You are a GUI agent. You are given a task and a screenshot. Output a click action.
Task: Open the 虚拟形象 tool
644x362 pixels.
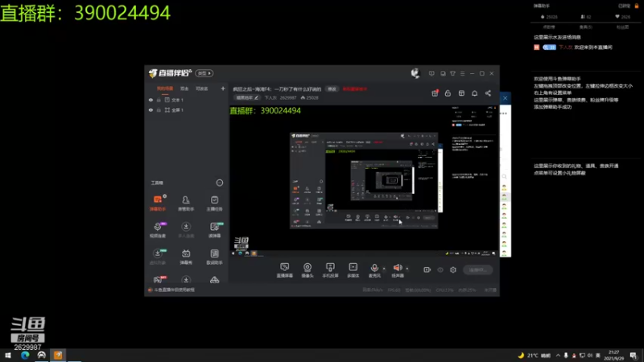coord(158,257)
